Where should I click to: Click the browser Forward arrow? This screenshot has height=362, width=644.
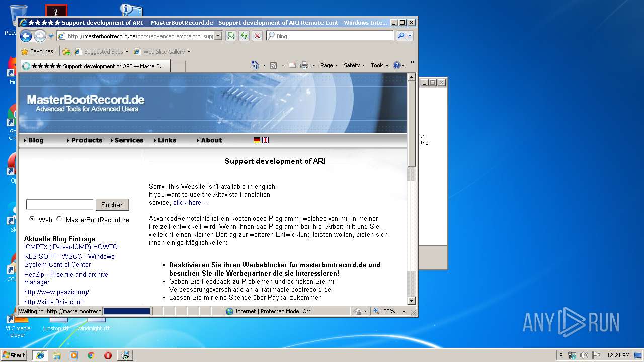click(40, 36)
